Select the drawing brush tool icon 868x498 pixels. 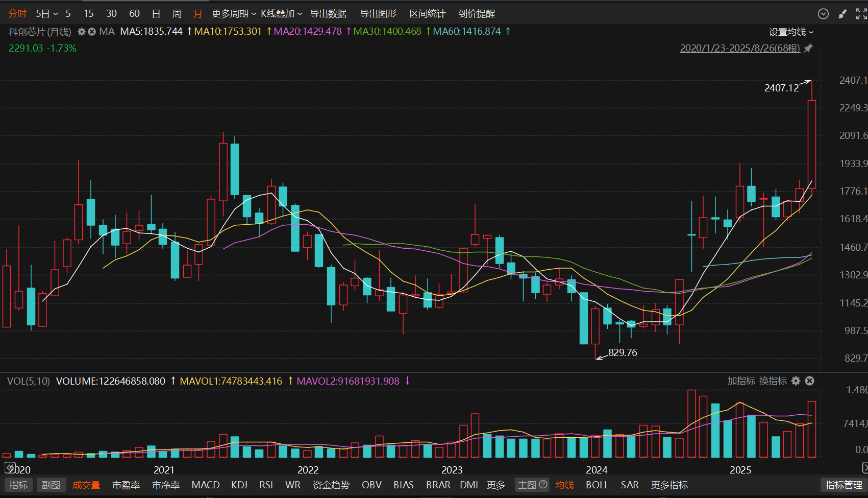(842, 14)
